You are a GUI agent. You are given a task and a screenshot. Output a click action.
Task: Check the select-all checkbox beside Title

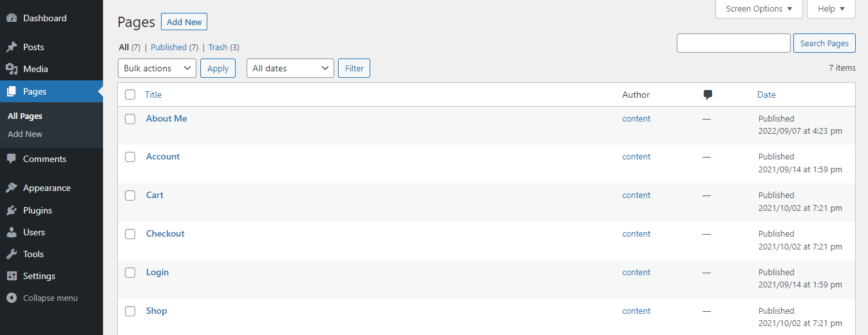coord(130,95)
